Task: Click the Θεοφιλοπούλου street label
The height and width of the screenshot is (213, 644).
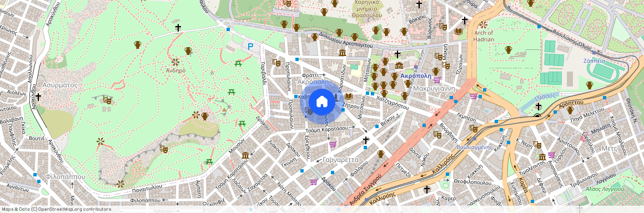Action: tap(473, 181)
